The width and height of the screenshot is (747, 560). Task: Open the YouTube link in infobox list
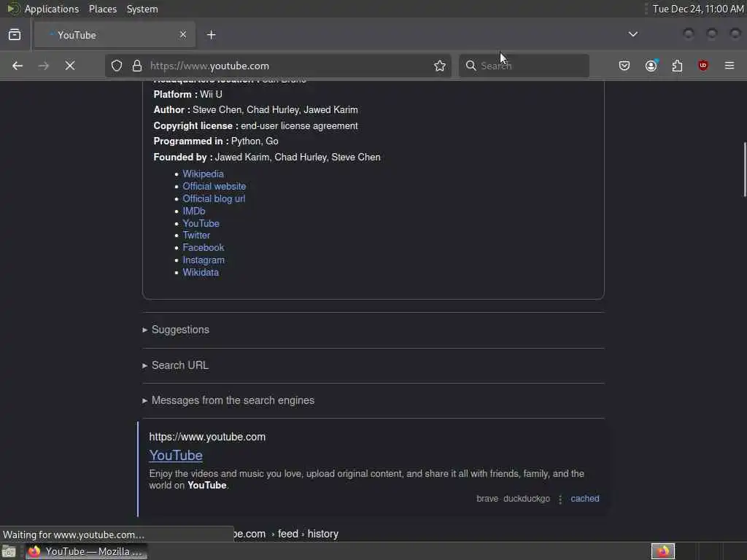coord(201,223)
